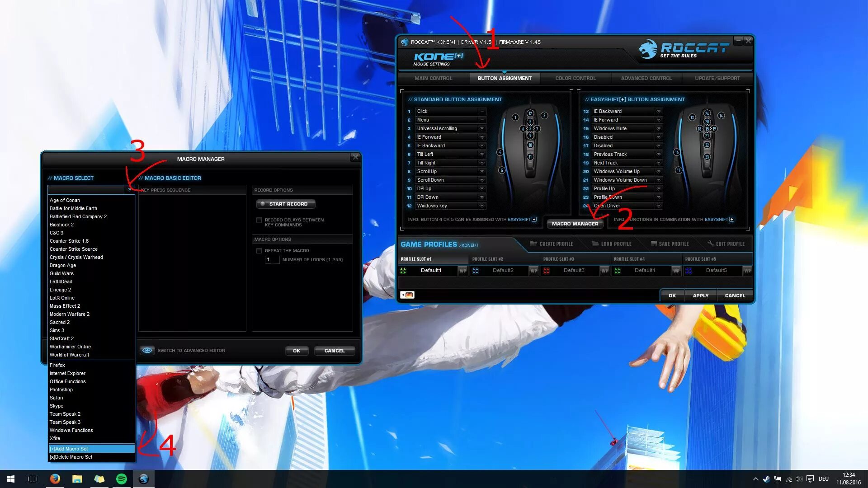Tick the Repeat The Macro checkbox
This screenshot has width=868, height=488.
259,251
